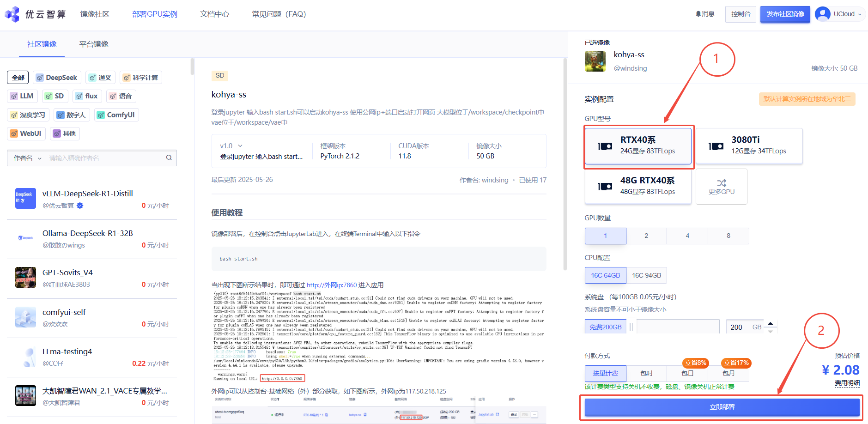Click the 控制台 button
The width and height of the screenshot is (868, 424).
coord(741,14)
